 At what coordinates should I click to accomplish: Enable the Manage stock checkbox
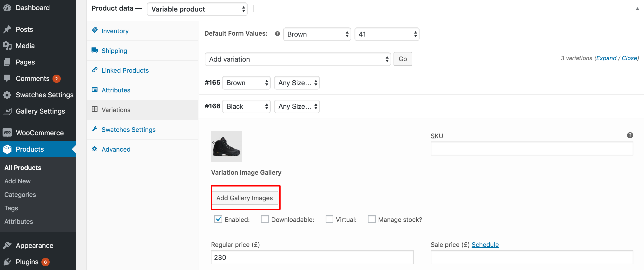(x=372, y=219)
